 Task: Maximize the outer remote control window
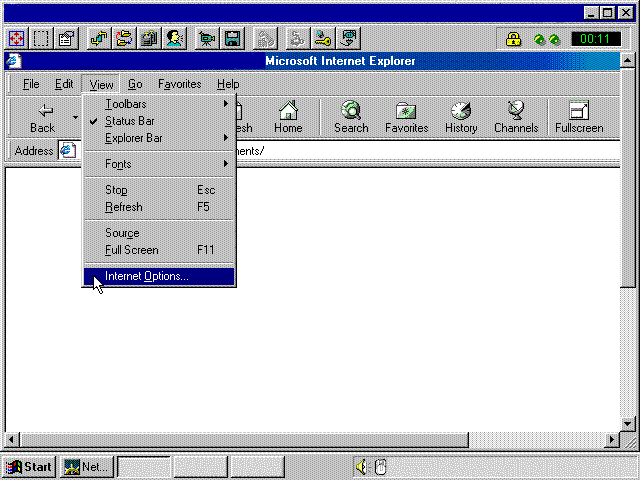608,13
